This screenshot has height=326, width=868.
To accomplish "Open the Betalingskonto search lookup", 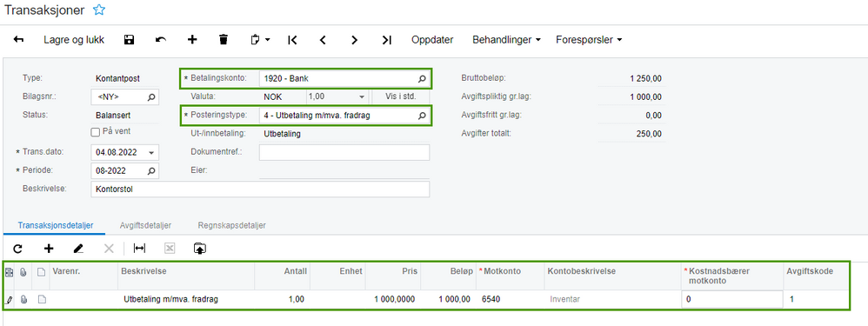I will tap(422, 79).
